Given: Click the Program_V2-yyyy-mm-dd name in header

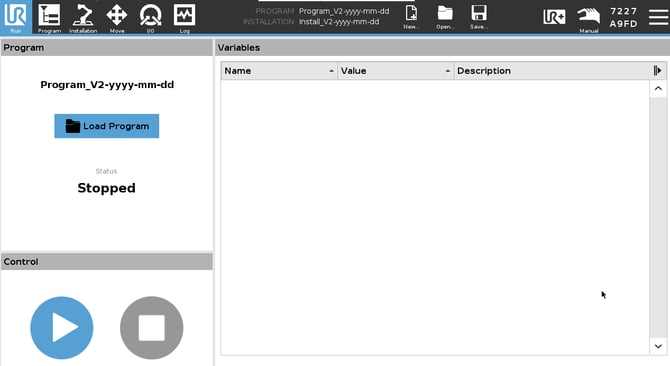Looking at the screenshot, I should click(x=344, y=11).
